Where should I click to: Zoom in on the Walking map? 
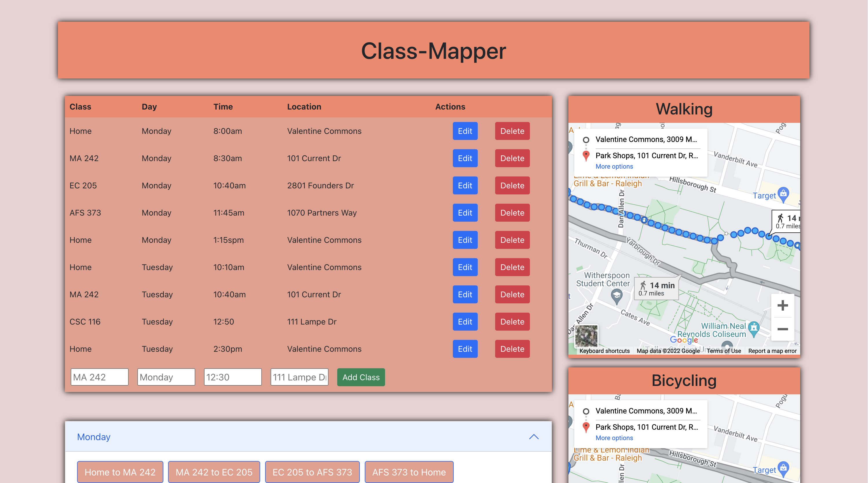783,306
